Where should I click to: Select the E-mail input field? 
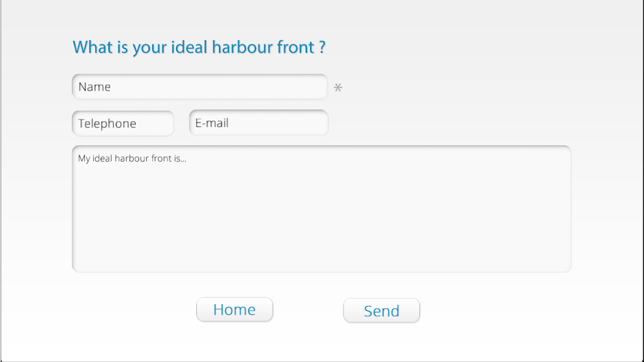[258, 123]
